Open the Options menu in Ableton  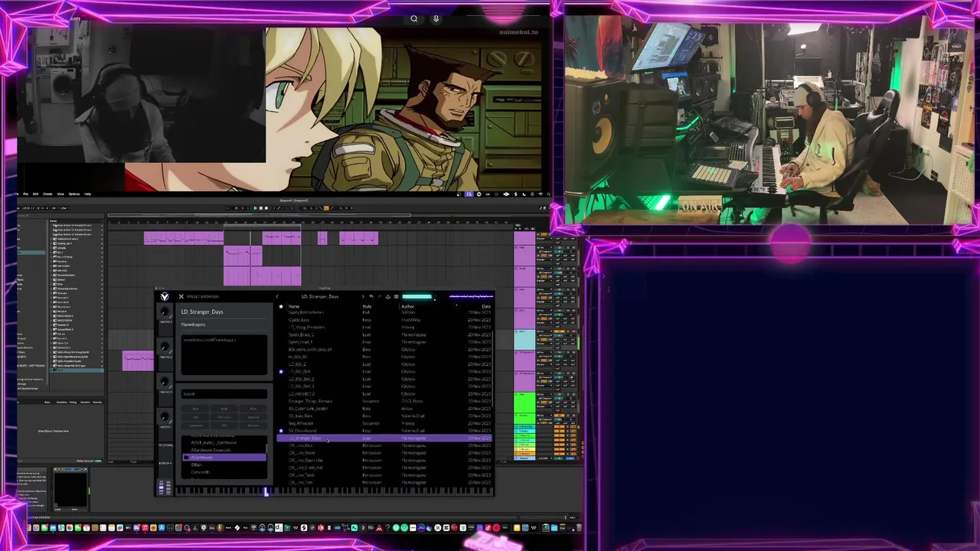74,194
